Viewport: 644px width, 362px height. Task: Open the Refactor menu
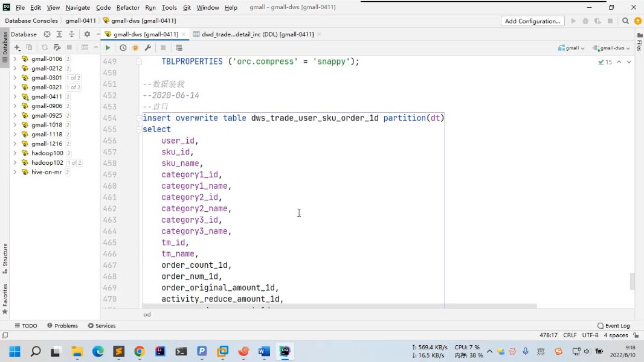pos(127,7)
